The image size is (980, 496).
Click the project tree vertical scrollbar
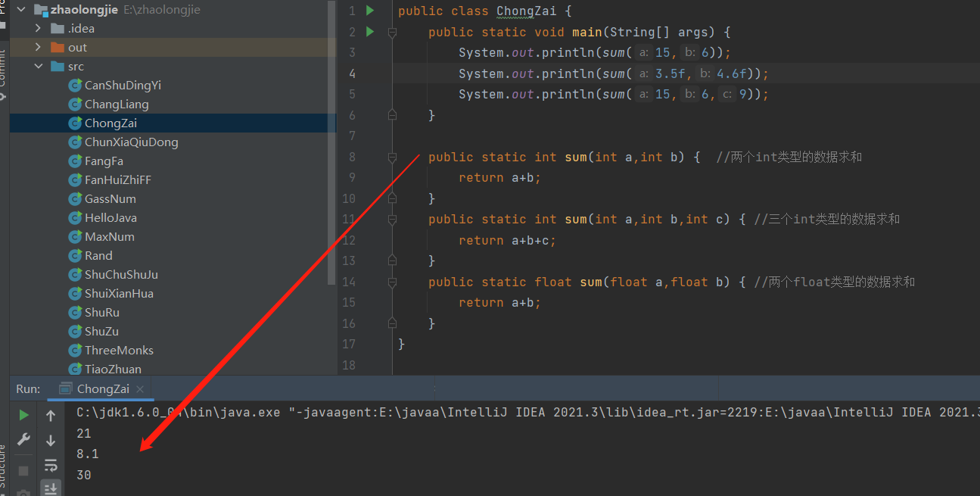coord(331,142)
